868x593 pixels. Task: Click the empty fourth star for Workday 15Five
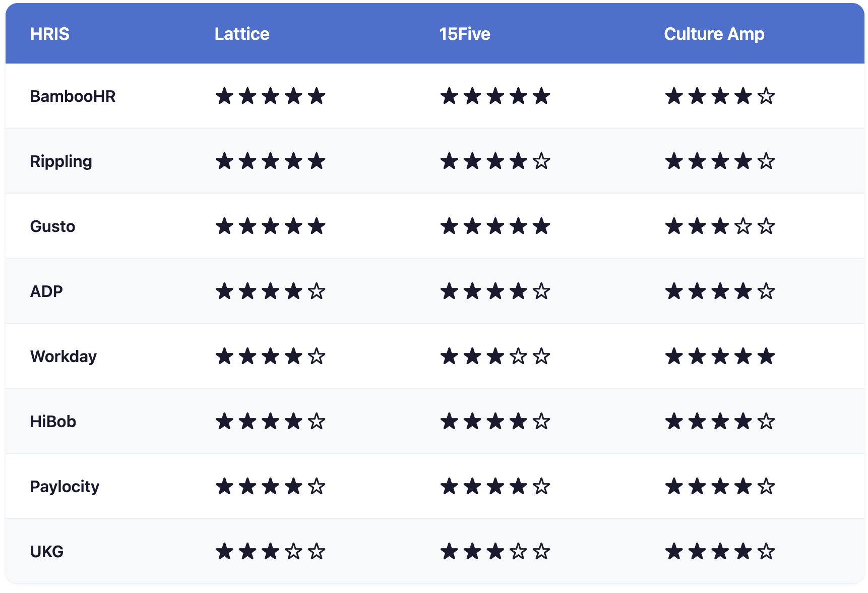tap(518, 357)
